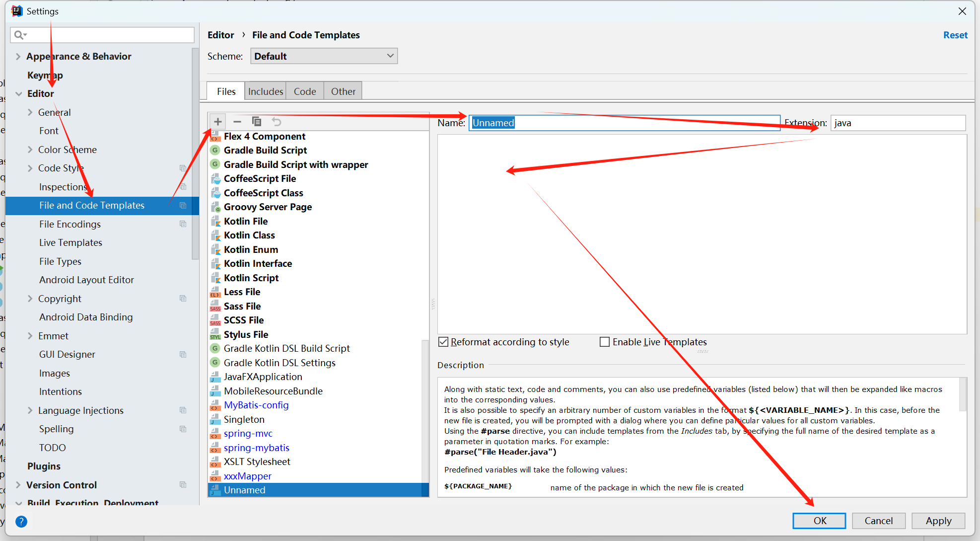980x541 pixels.
Task: Click the Stylus File icon
Action: pos(215,334)
